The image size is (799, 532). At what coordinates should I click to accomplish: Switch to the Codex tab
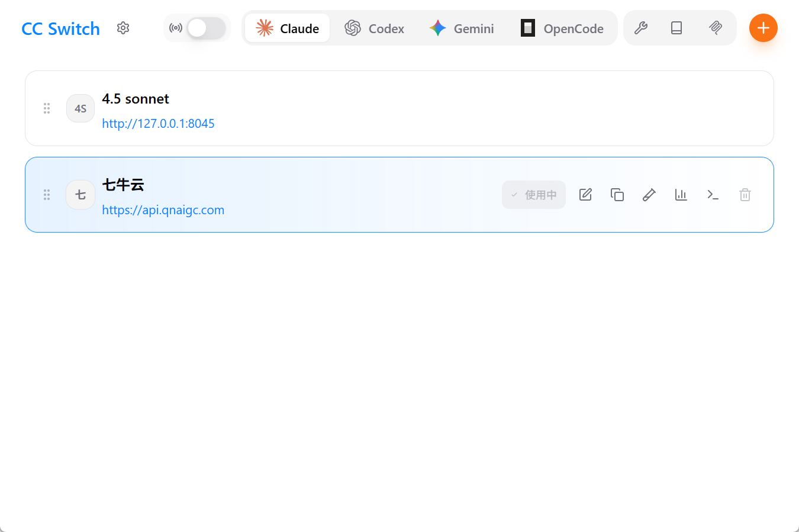pyautogui.click(x=375, y=28)
